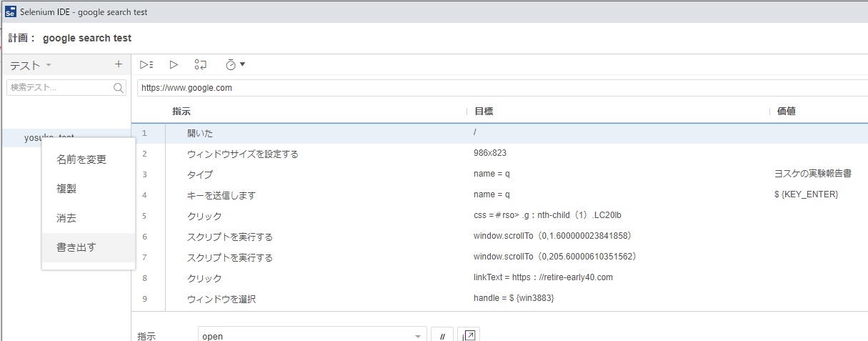This screenshot has width=868, height=341.
Task: Run all tests in the suite
Action: [146, 64]
